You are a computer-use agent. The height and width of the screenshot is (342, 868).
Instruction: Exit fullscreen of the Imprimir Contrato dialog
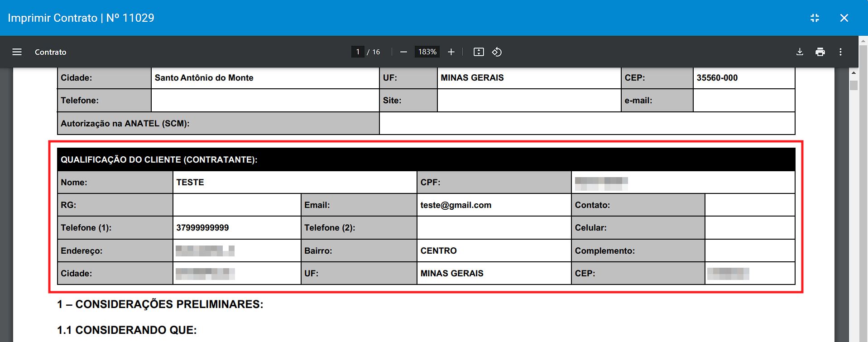coord(815,18)
